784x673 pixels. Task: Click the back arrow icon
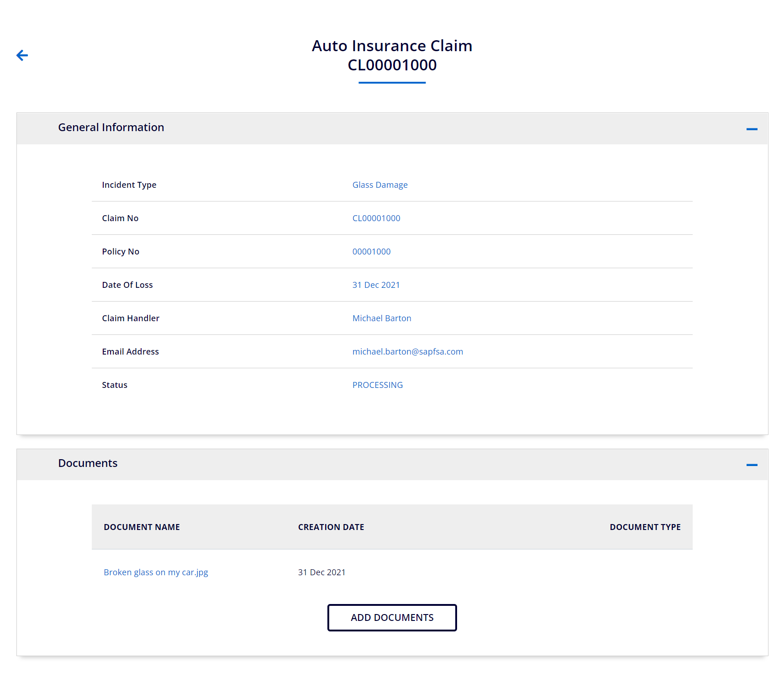coord(22,56)
